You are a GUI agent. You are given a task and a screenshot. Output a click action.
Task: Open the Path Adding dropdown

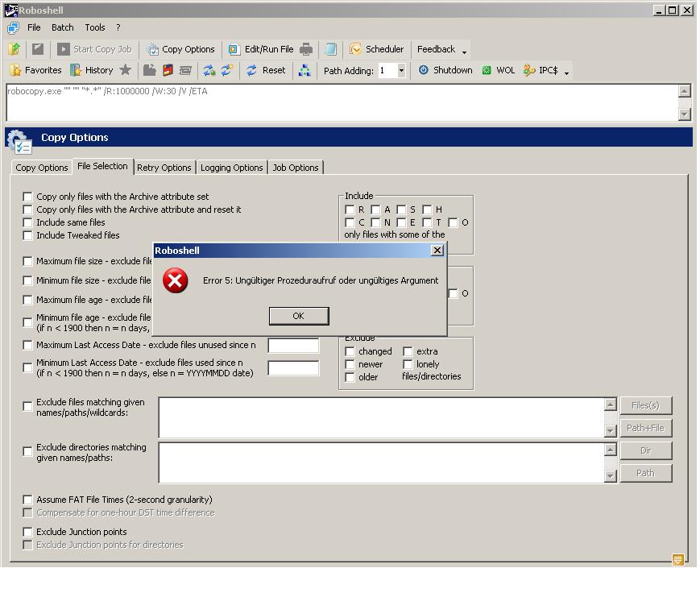point(401,71)
